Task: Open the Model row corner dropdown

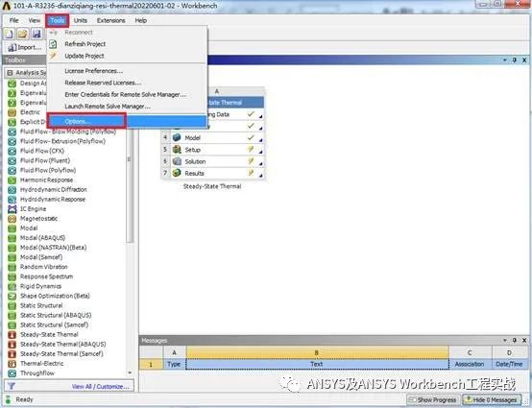Action: (260, 140)
